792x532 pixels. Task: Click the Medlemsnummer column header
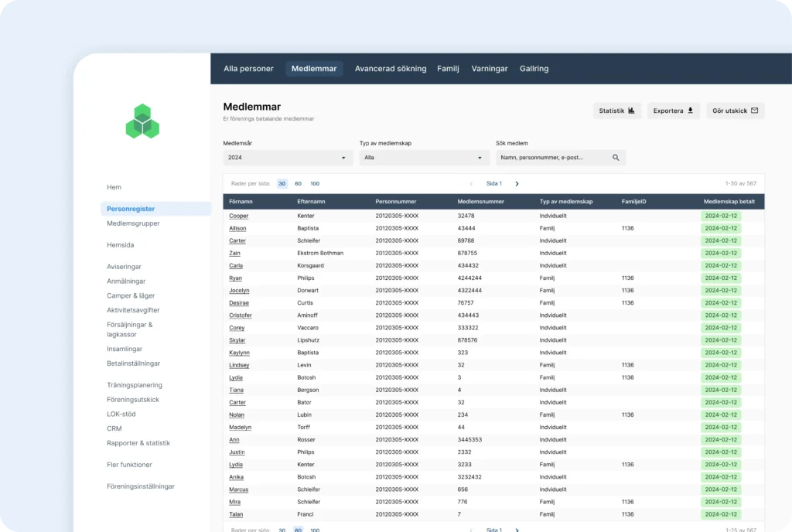pyautogui.click(x=480, y=202)
